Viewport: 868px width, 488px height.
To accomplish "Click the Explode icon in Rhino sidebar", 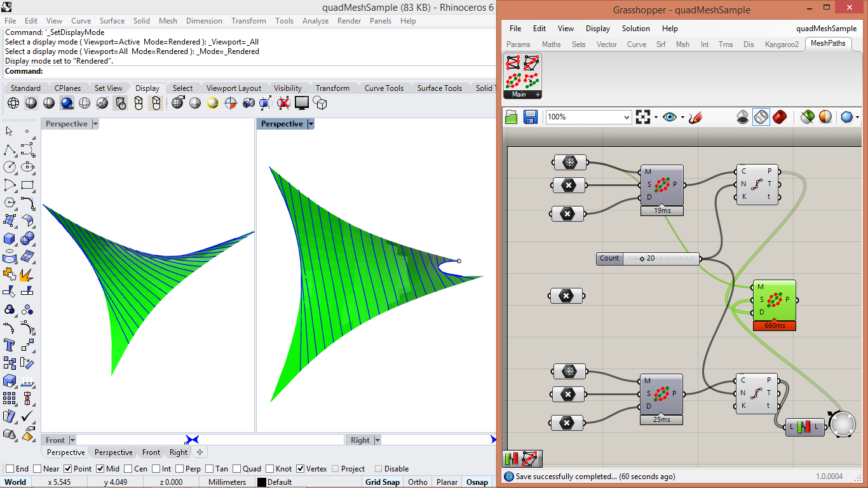I will point(27,274).
